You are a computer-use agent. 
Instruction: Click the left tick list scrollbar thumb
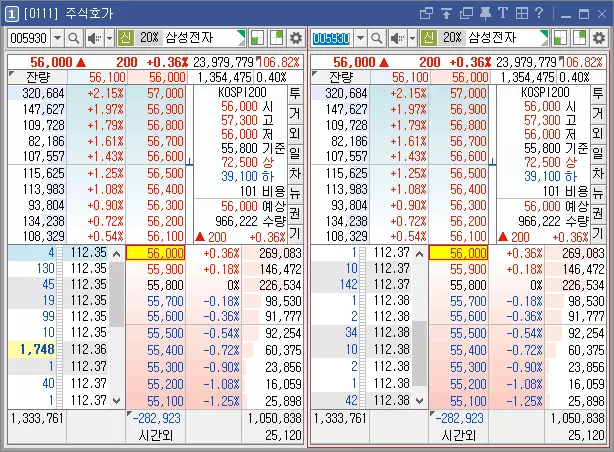coord(116,294)
